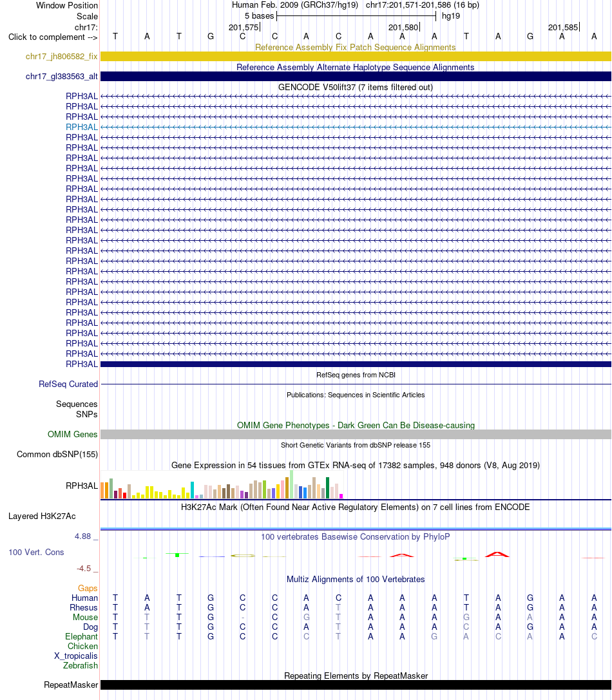Click the RepeatMasker track label
Screen dimensions: 612x700
pos(71,685)
